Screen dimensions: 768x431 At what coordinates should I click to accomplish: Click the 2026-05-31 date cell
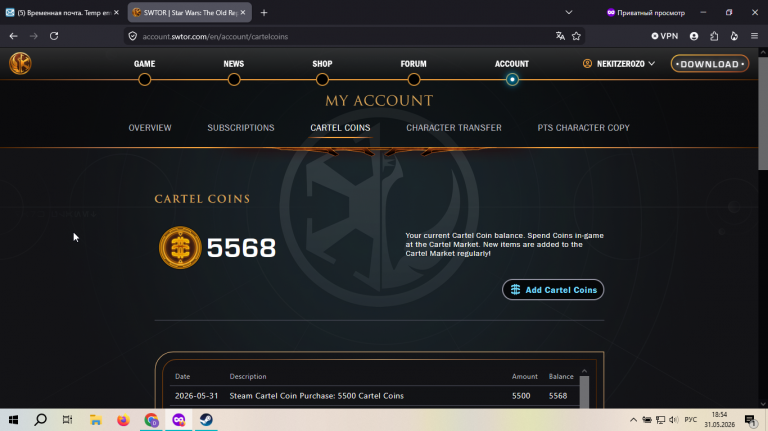(x=196, y=396)
